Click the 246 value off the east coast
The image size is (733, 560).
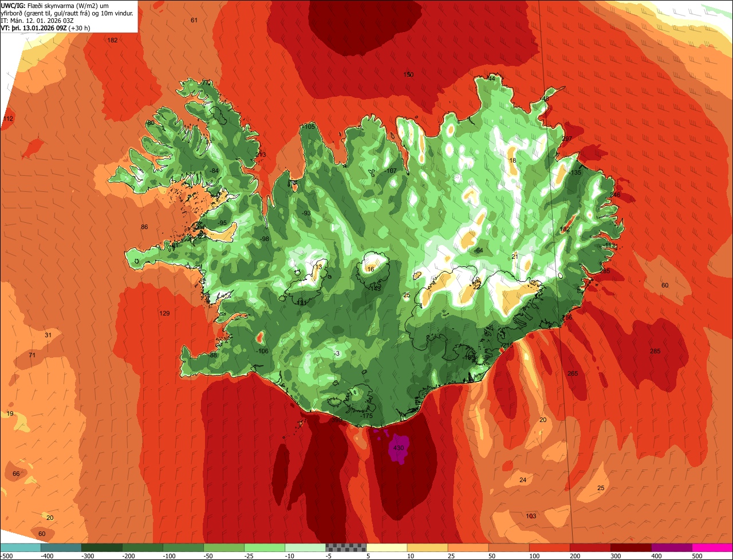tap(615, 195)
